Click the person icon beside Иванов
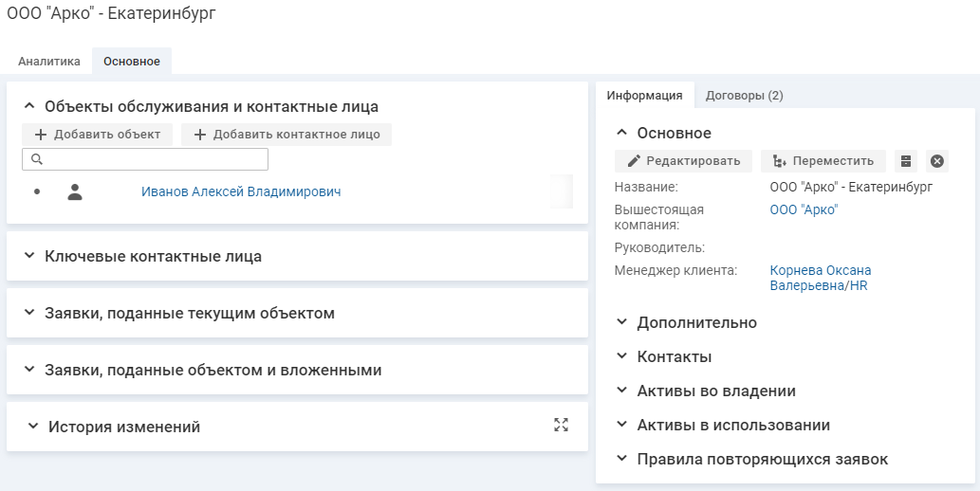The width and height of the screenshot is (980, 491). (x=75, y=191)
